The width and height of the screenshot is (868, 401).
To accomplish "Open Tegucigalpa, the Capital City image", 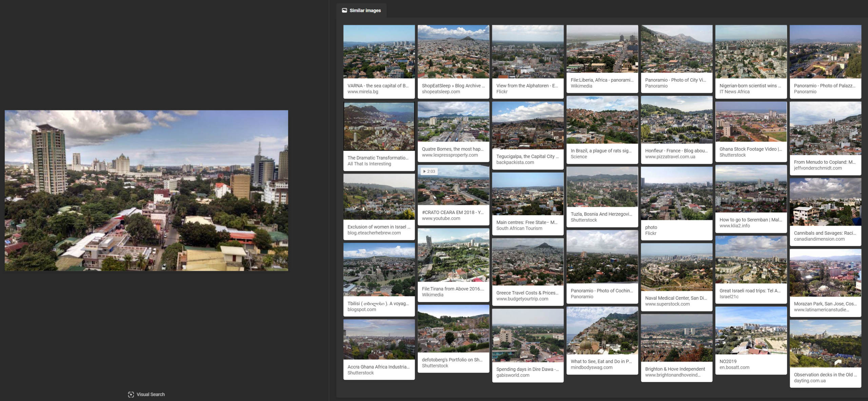I will click(528, 125).
